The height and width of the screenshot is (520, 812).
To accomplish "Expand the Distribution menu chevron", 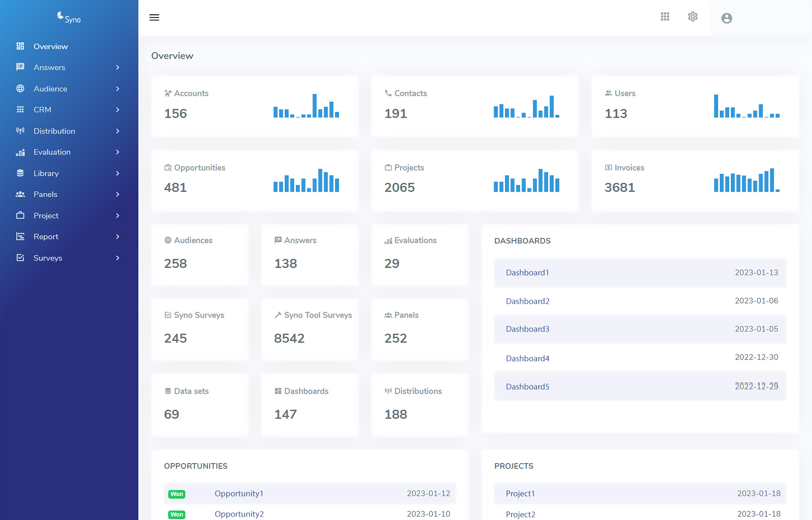I will coord(117,131).
